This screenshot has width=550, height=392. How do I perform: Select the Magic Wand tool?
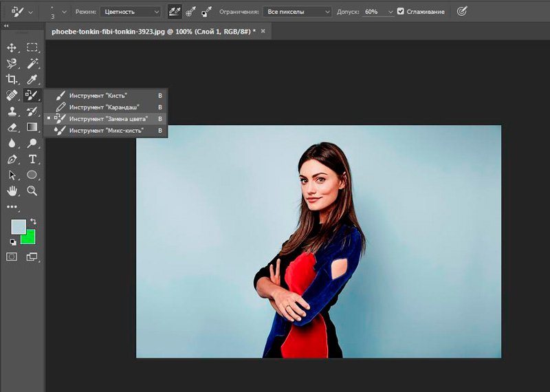click(32, 63)
